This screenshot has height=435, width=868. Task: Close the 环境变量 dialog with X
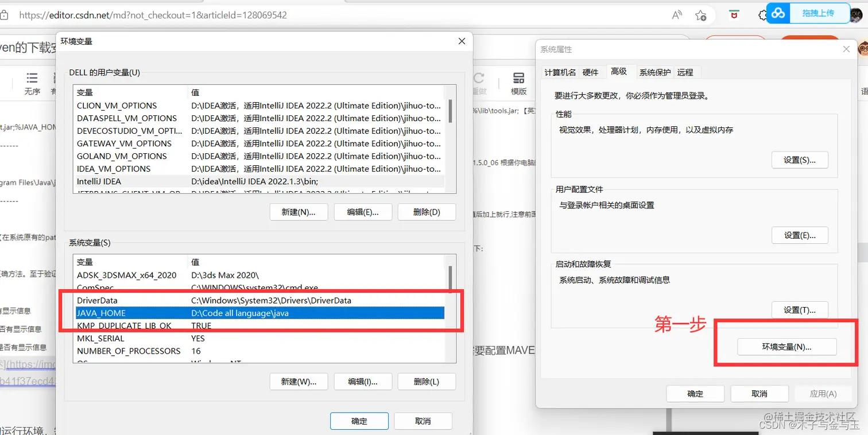coord(462,41)
